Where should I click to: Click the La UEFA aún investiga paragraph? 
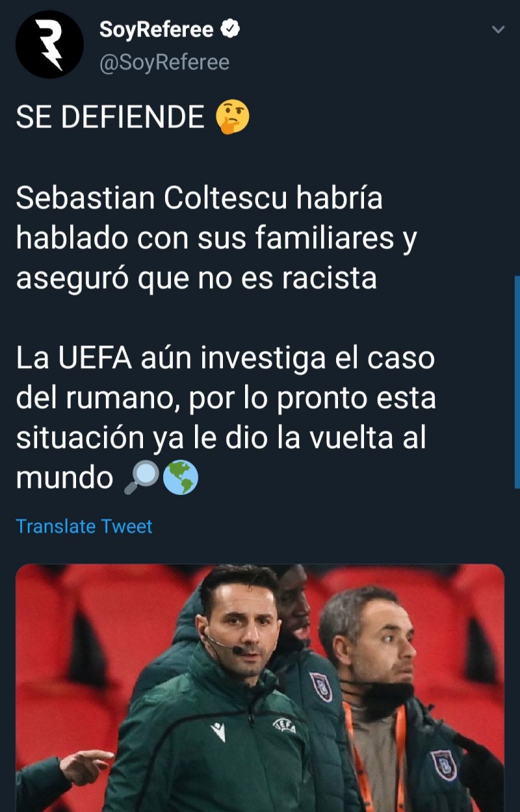[x=226, y=418]
